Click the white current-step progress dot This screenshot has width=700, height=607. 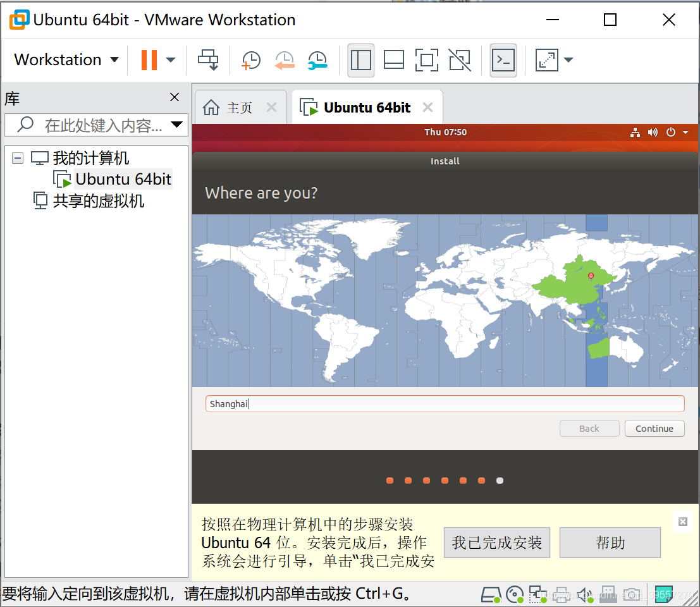pyautogui.click(x=500, y=481)
